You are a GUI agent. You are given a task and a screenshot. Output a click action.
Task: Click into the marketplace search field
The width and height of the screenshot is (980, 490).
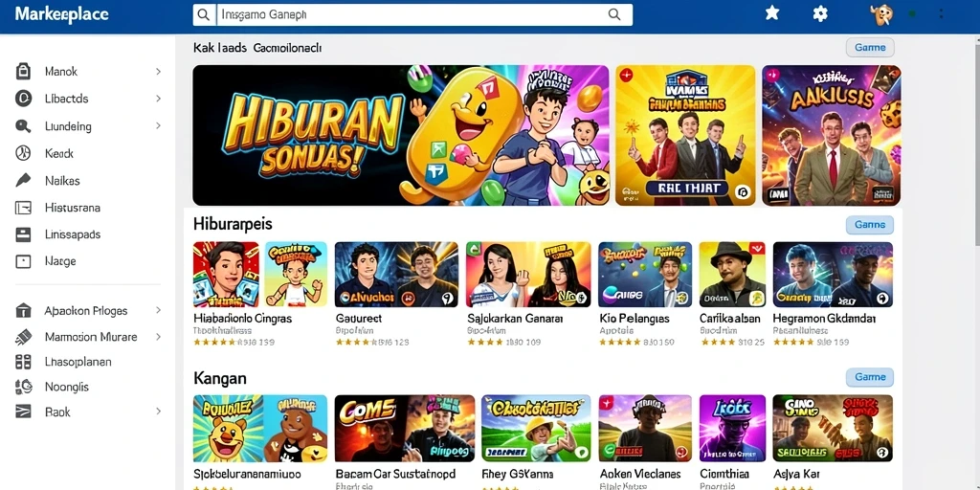click(412, 14)
